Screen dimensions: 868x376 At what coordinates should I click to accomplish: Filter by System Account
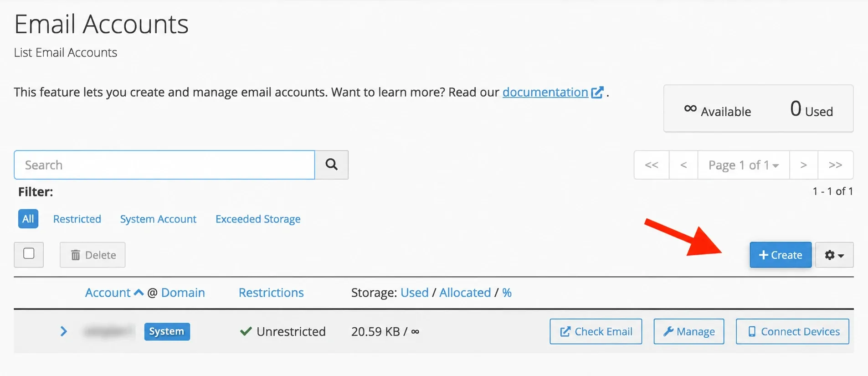pos(158,219)
